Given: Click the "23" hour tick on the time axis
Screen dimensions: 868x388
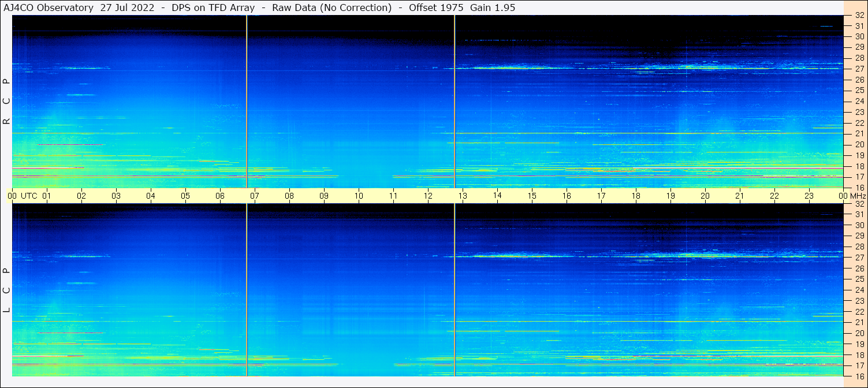Looking at the screenshot, I should [809, 196].
